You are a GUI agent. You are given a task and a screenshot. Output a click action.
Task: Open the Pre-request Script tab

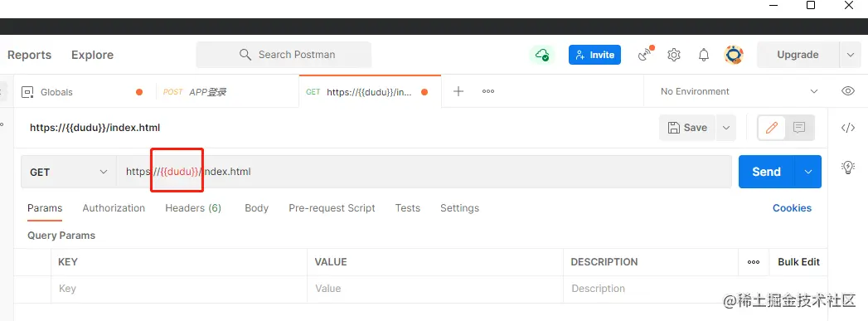pos(332,208)
